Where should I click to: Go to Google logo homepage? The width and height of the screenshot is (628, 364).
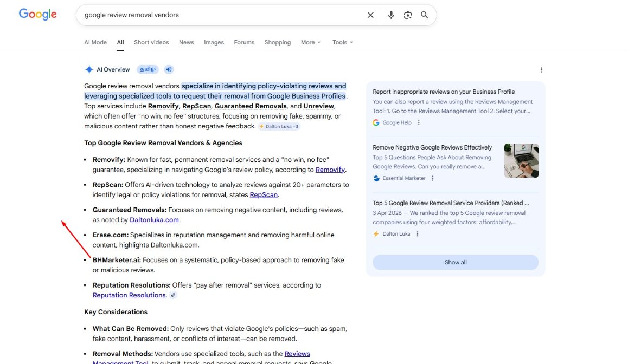[37, 15]
